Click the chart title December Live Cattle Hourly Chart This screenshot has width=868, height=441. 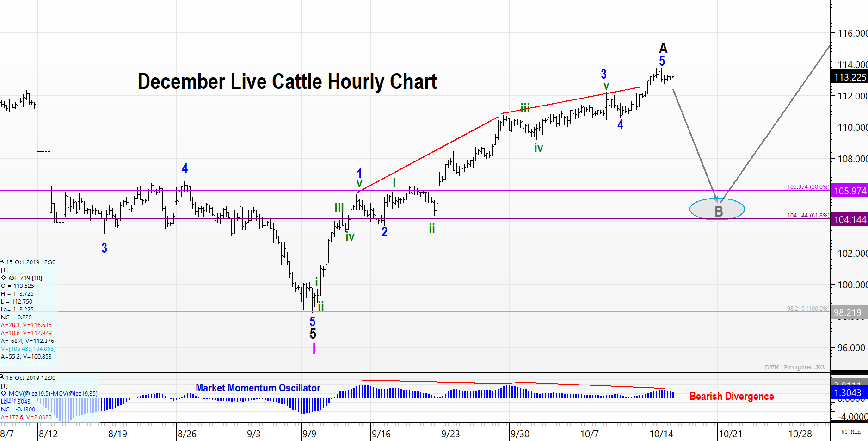pos(287,82)
